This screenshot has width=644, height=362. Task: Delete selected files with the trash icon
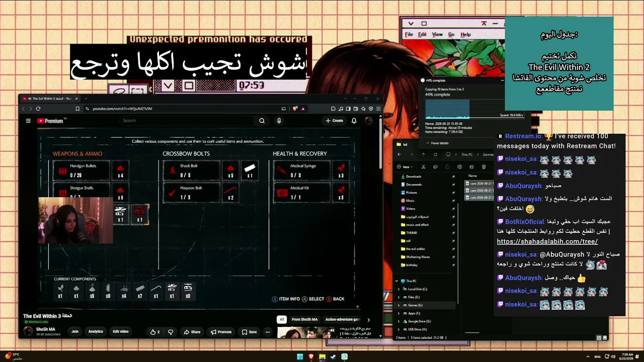click(x=484, y=167)
